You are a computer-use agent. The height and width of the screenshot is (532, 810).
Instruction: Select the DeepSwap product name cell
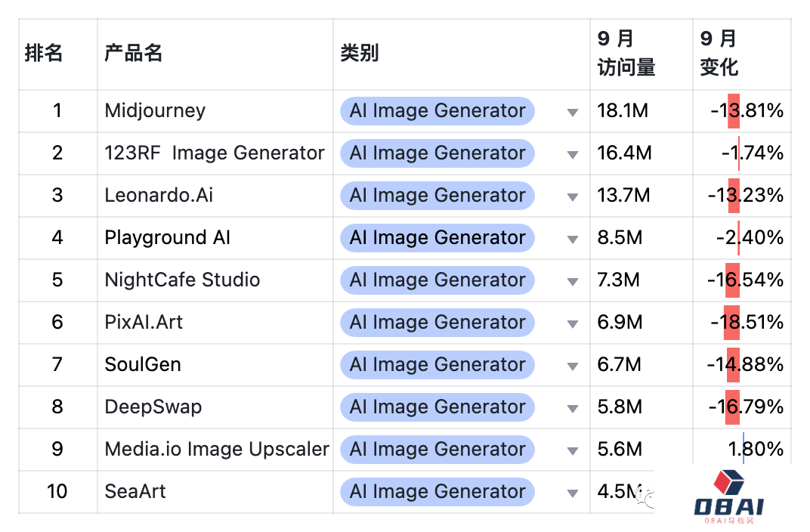215,407
